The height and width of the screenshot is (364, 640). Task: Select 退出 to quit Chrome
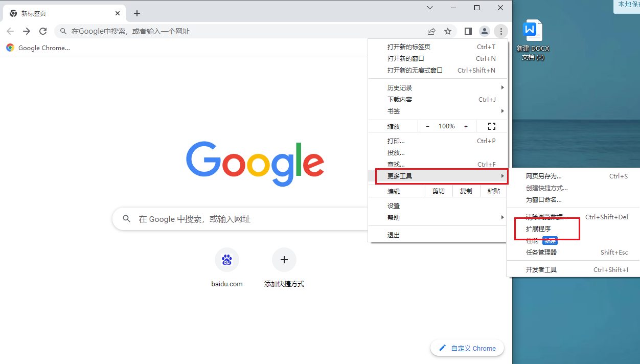[438, 235]
